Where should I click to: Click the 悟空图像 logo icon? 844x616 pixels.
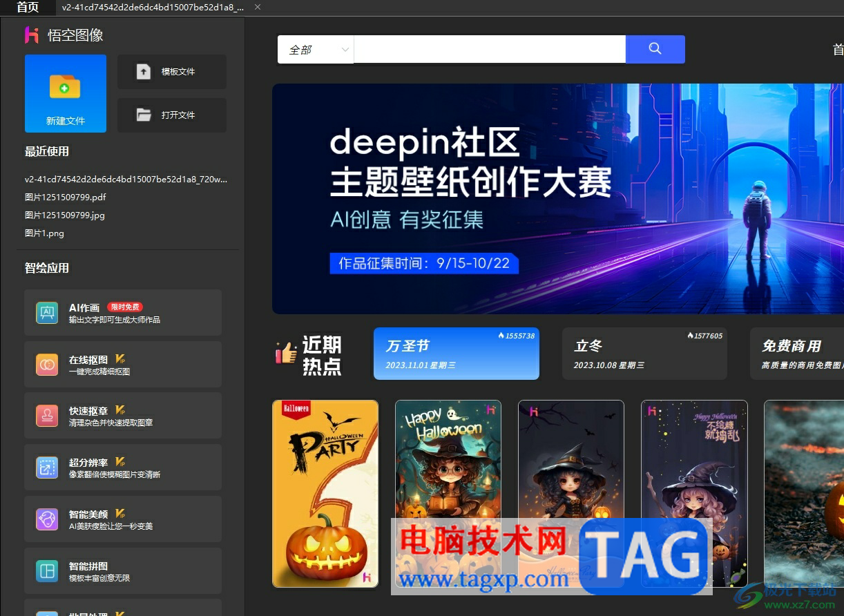pyautogui.click(x=32, y=35)
